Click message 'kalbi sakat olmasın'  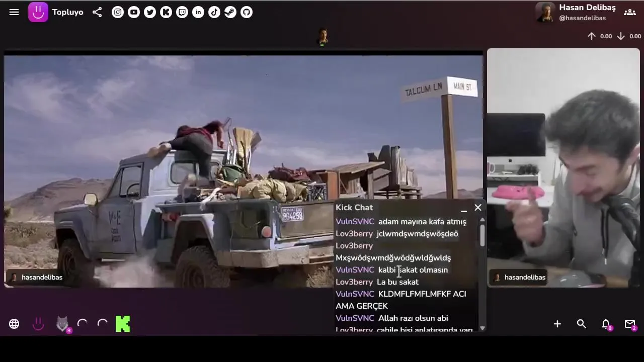coord(413,270)
